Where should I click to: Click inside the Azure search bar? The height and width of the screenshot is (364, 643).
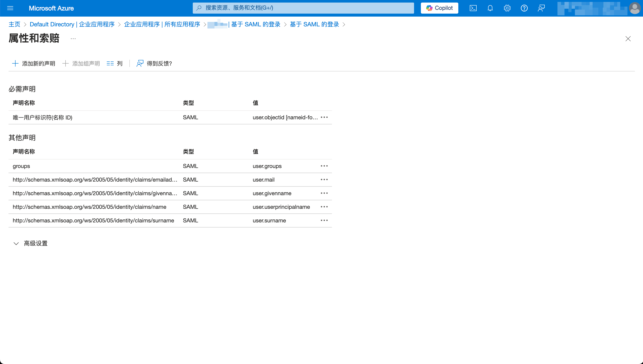click(x=303, y=8)
